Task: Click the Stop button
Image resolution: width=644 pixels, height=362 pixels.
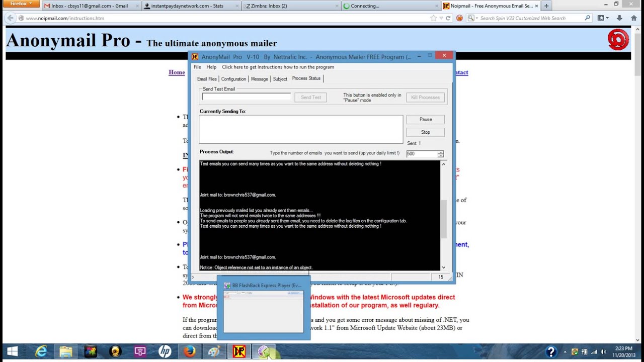Action: tap(426, 132)
